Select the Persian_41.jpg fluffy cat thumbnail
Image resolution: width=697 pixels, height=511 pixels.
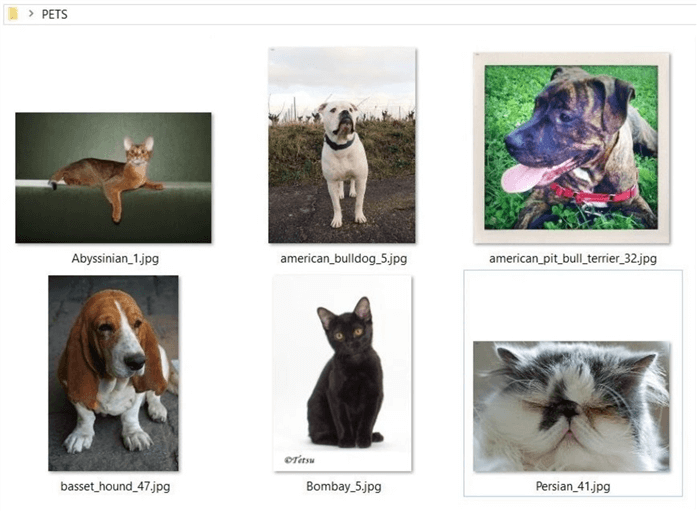pos(572,406)
